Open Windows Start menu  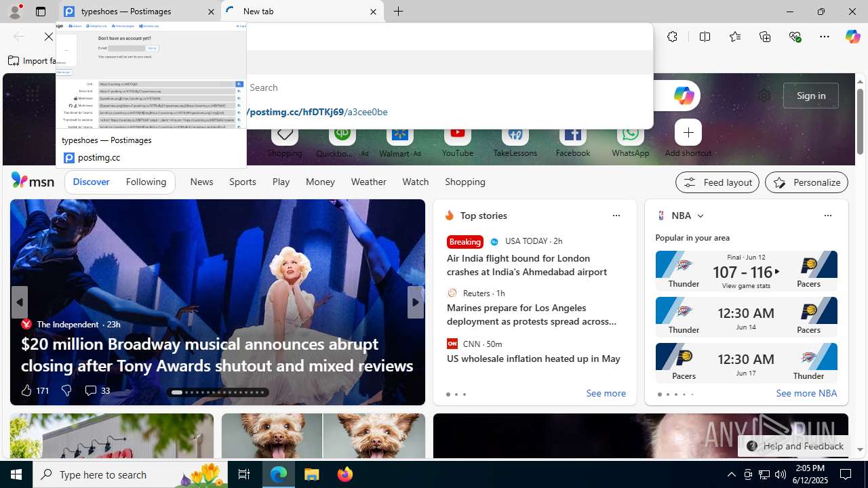[16, 474]
